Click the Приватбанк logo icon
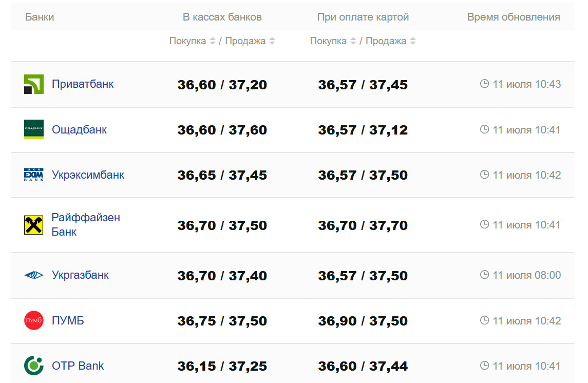Viewport: 588px width, 383px height. 34,84
